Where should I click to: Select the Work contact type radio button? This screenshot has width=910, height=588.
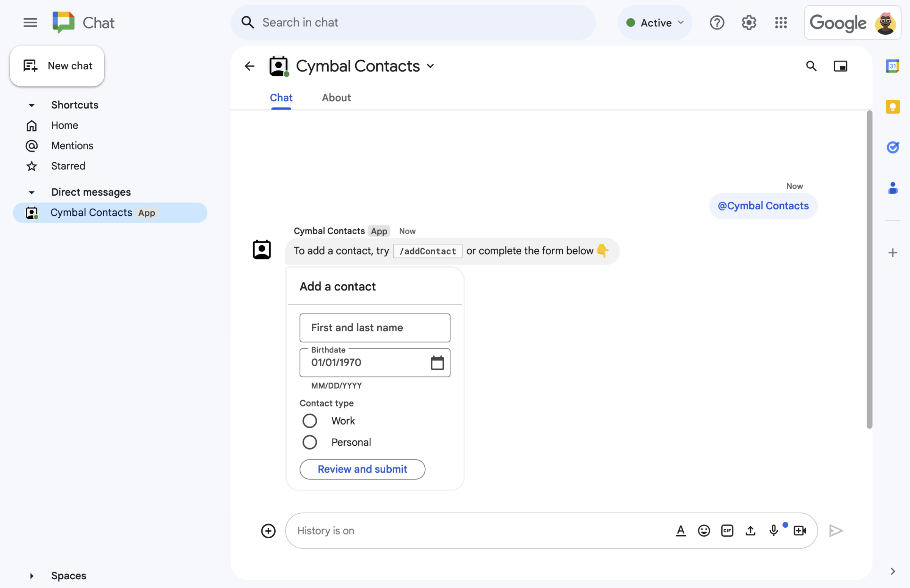click(x=308, y=420)
